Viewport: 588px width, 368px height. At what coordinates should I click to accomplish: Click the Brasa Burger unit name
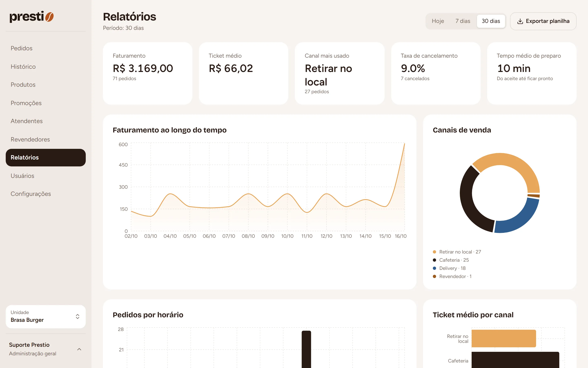(27, 320)
